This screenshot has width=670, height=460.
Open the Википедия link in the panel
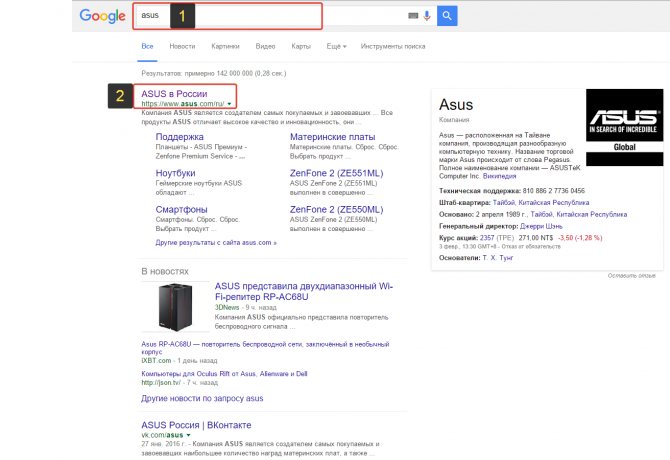tap(500, 176)
